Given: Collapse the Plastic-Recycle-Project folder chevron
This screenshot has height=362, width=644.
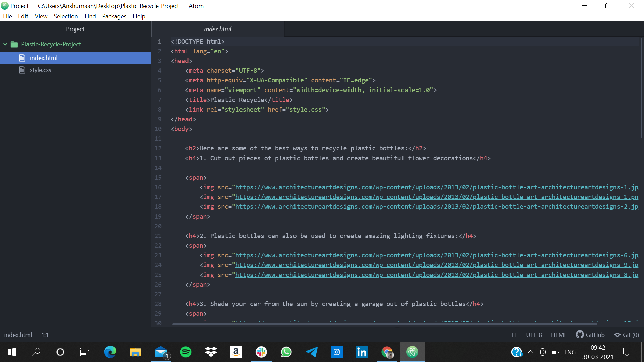Looking at the screenshot, I should pyautogui.click(x=5, y=44).
